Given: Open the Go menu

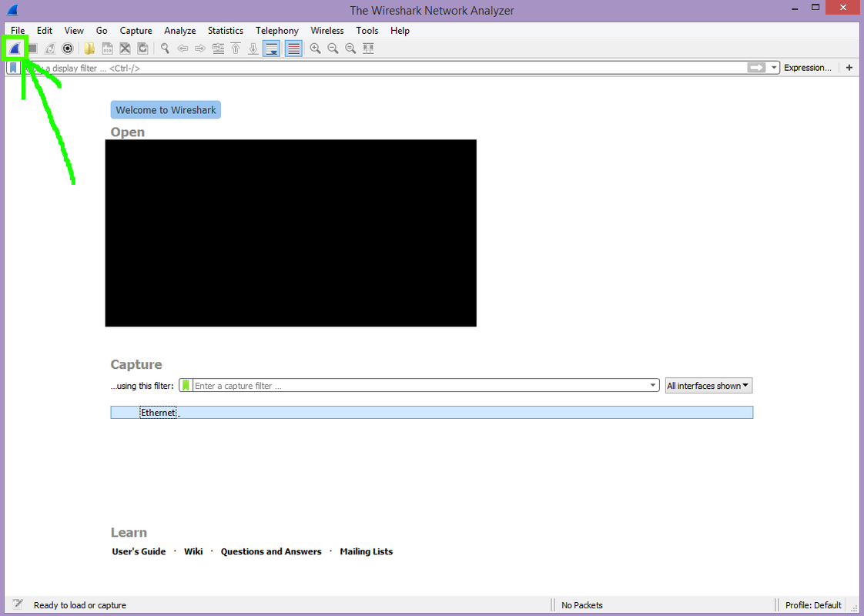Looking at the screenshot, I should click(x=102, y=31).
